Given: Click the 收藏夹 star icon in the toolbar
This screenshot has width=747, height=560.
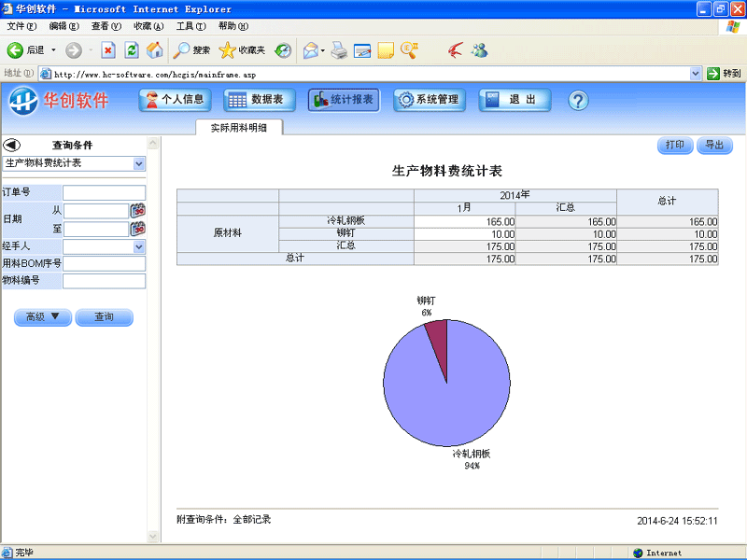Looking at the screenshot, I should coord(227,50).
